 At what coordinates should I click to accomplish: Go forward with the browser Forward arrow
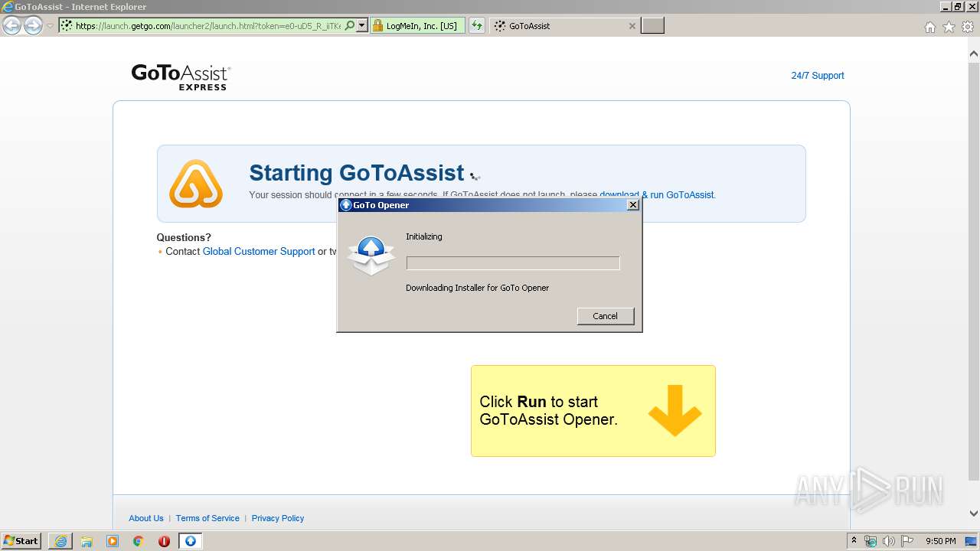click(x=33, y=26)
